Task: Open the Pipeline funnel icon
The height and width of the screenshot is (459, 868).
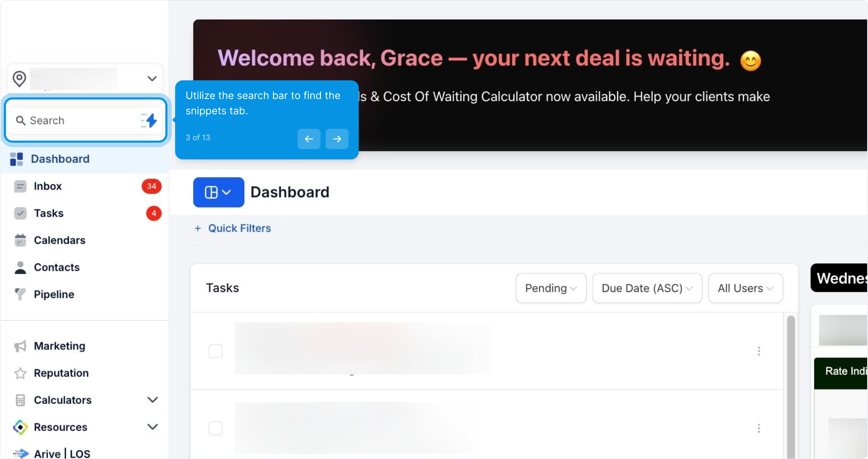Action: [x=20, y=294]
